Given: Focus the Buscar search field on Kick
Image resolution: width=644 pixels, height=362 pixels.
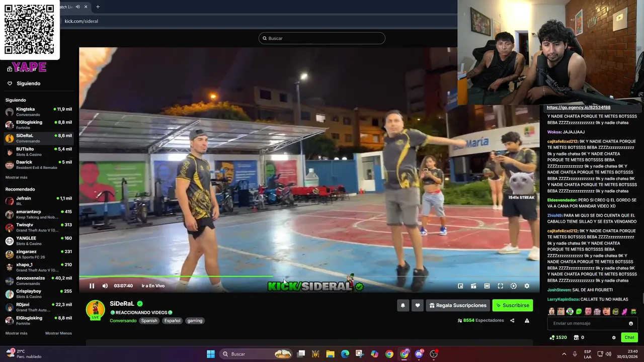Looking at the screenshot, I should pyautogui.click(x=322, y=38).
